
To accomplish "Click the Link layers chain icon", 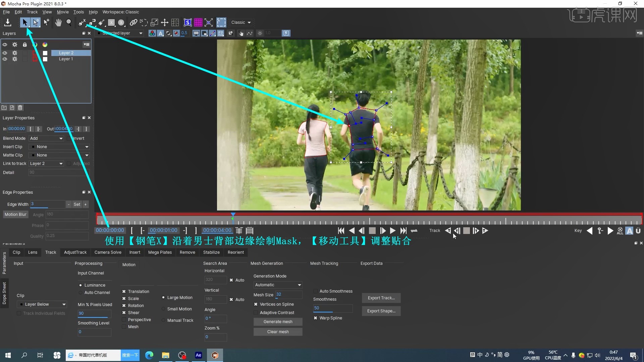I will pos(133,22).
